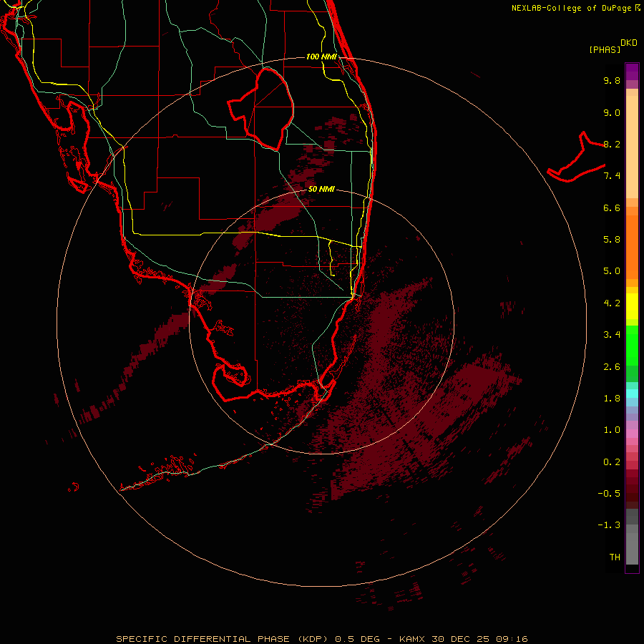Click the -1.3 value on the color scale
Image resolution: width=644 pixels, height=644 pixels.
point(609,525)
